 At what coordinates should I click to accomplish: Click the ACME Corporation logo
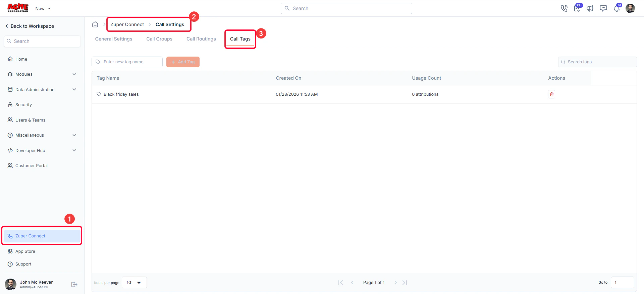(18, 8)
